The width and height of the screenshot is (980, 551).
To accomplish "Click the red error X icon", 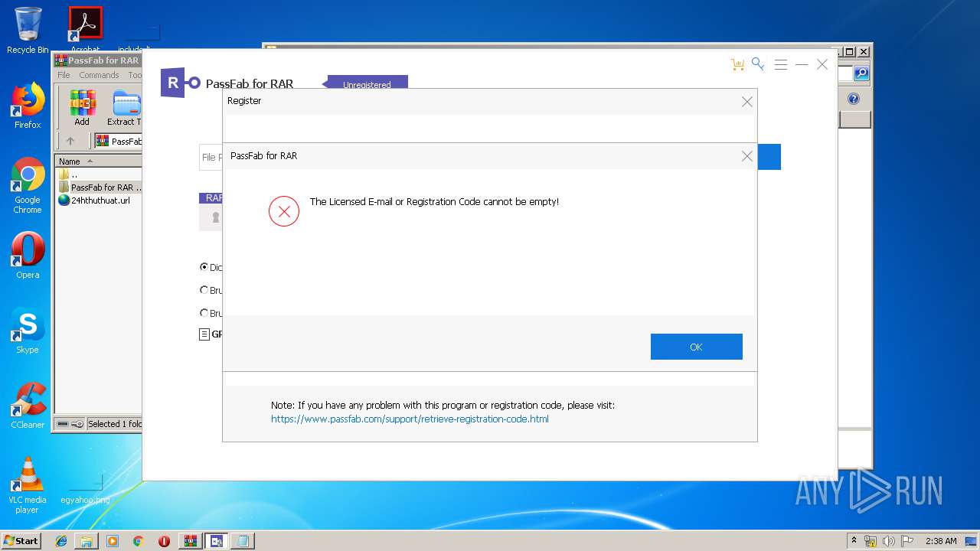I will pyautogui.click(x=284, y=212).
